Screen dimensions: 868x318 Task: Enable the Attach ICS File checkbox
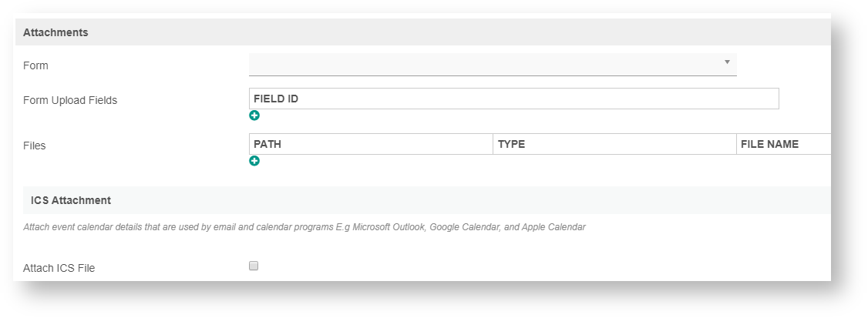point(254,266)
